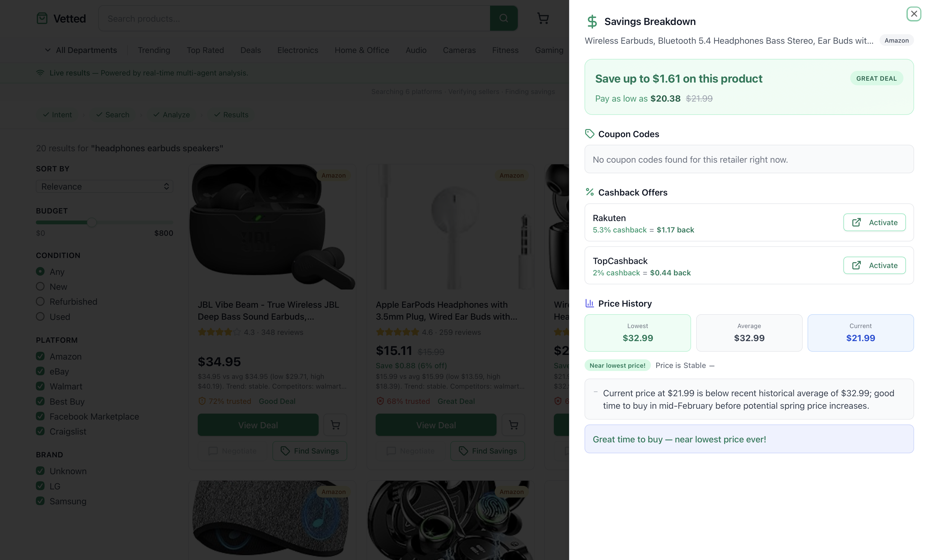The image size is (929, 560).
Task: Activate the Rakuten cashback offer
Action: tap(874, 222)
